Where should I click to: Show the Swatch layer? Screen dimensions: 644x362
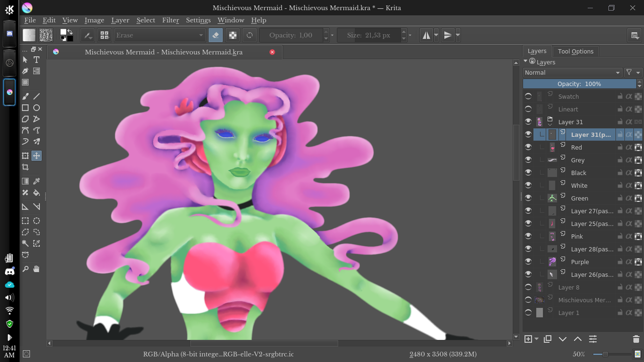tap(528, 96)
